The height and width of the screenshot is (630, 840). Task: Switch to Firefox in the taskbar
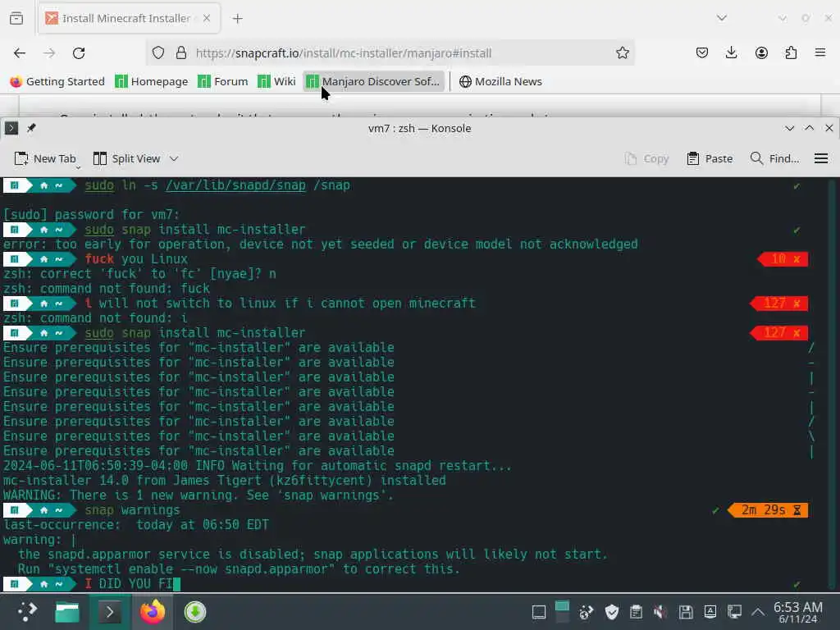[x=153, y=612]
